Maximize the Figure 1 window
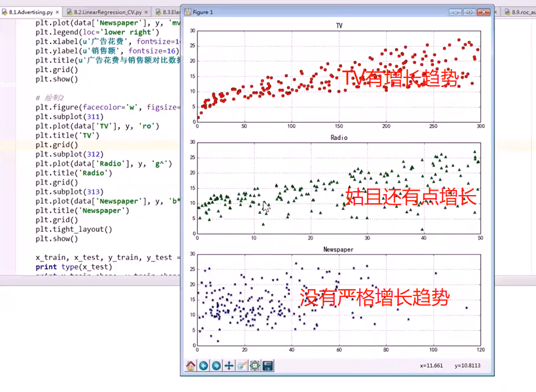Image resolution: width=536 pixels, height=392 pixels. point(469,12)
